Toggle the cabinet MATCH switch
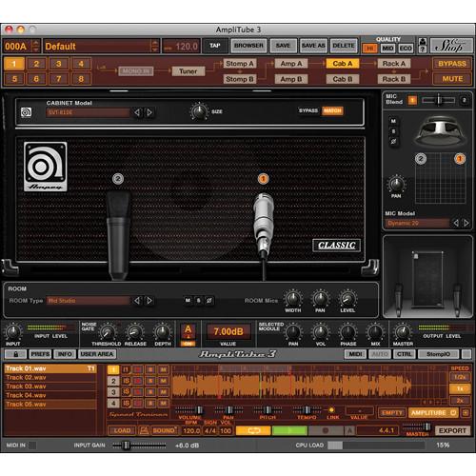 pyautogui.click(x=332, y=110)
